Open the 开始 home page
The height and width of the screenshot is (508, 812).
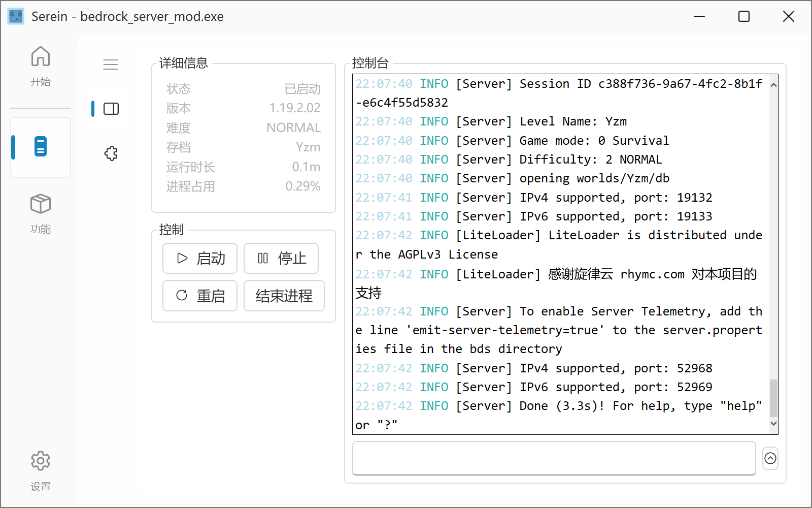pyautogui.click(x=41, y=66)
